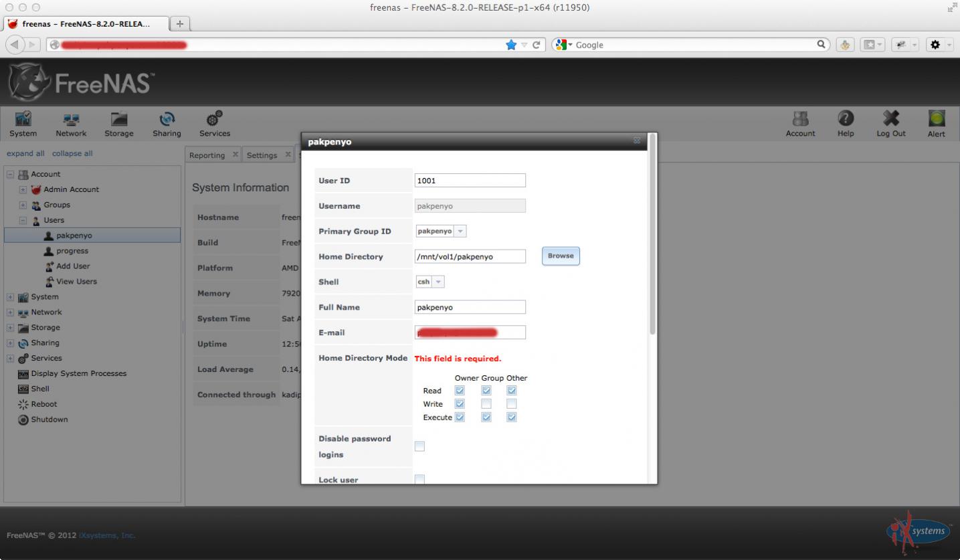Open the Shell dropdown
Viewport: 960px width, 560px height.
(x=438, y=282)
